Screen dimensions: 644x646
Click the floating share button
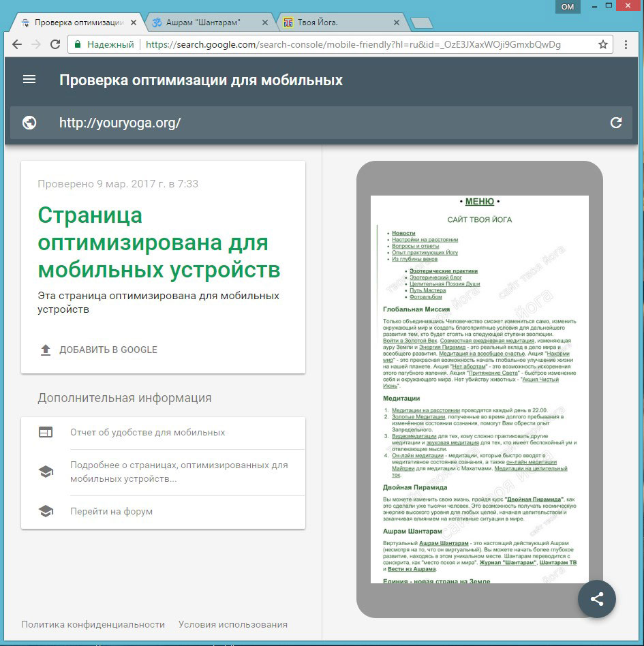tap(596, 599)
